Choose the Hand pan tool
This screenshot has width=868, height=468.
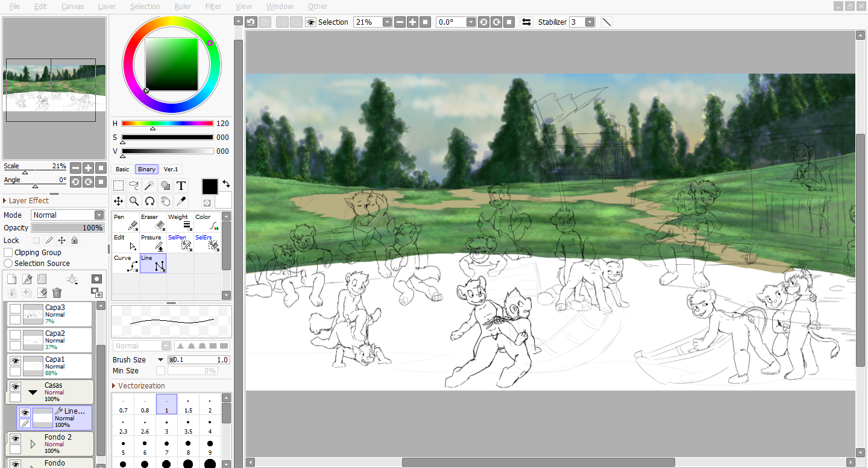click(x=165, y=201)
